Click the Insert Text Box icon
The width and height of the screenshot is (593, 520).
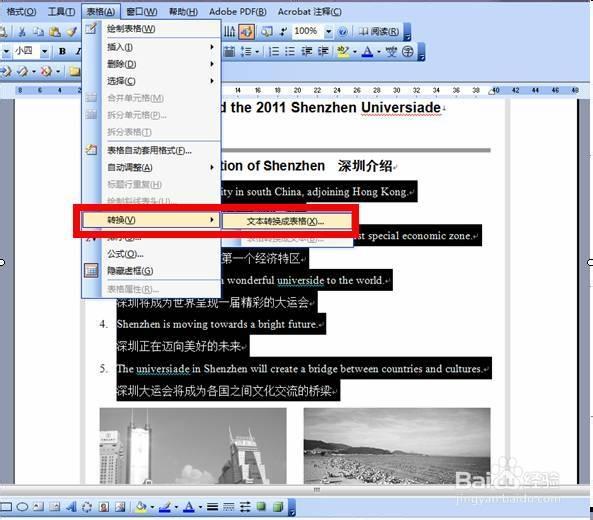pos(38,507)
